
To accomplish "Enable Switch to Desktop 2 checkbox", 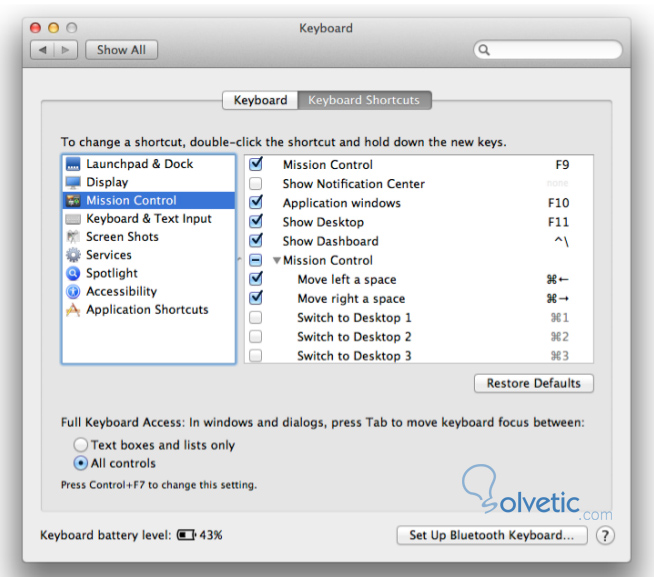I will [x=256, y=336].
